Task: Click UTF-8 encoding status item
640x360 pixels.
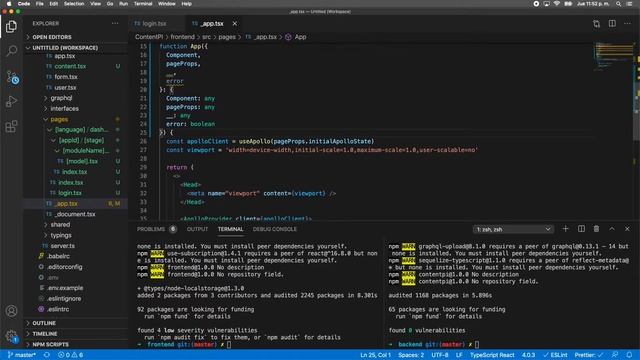Action: [x=440, y=355]
